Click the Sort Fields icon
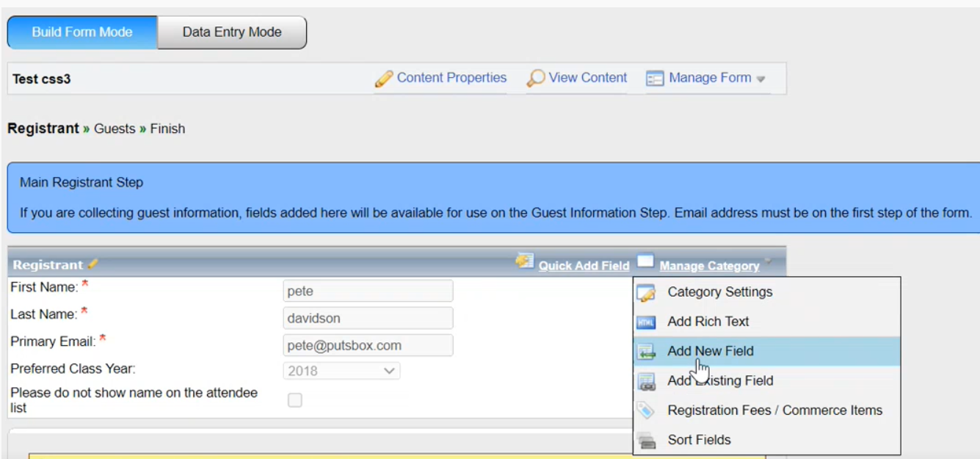 point(646,441)
